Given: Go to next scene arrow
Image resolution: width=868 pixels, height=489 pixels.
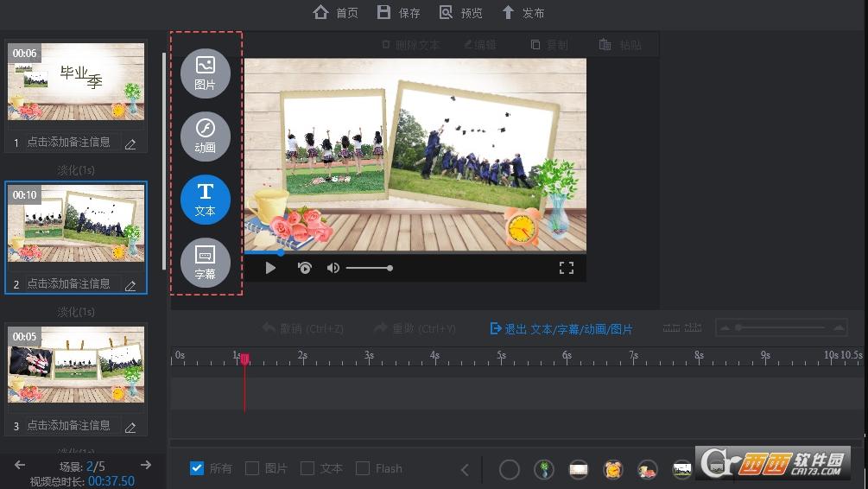Looking at the screenshot, I should coord(146,465).
